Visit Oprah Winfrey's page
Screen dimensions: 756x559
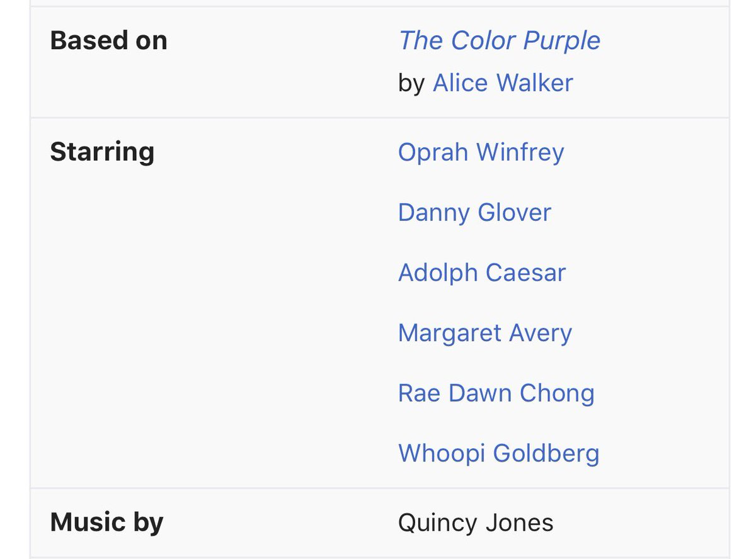[x=481, y=153]
